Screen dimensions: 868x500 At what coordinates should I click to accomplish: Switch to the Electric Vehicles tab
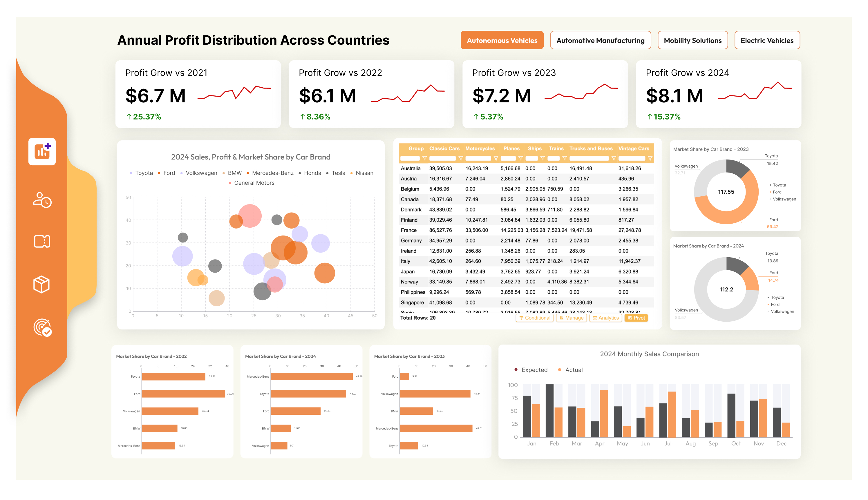(x=767, y=40)
